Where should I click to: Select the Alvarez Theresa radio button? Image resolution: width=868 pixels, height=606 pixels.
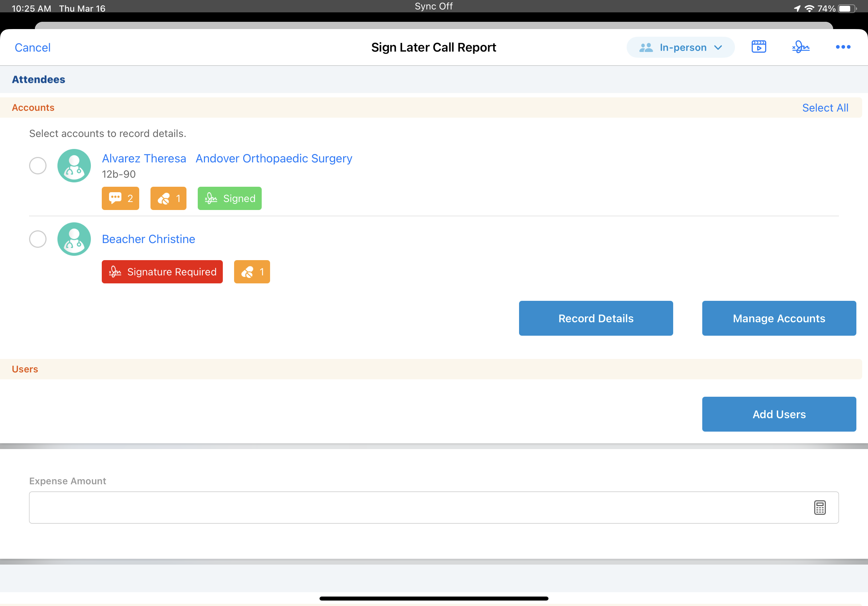38,165
